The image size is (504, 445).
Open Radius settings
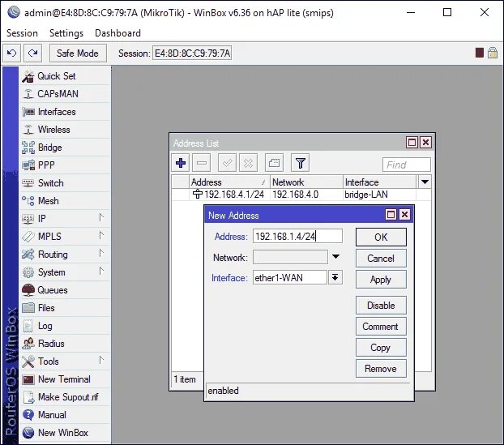(x=64, y=344)
